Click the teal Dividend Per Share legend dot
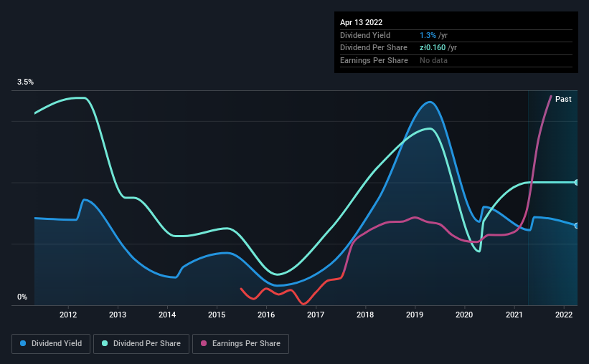Image resolution: width=589 pixels, height=364 pixels. [x=105, y=343]
